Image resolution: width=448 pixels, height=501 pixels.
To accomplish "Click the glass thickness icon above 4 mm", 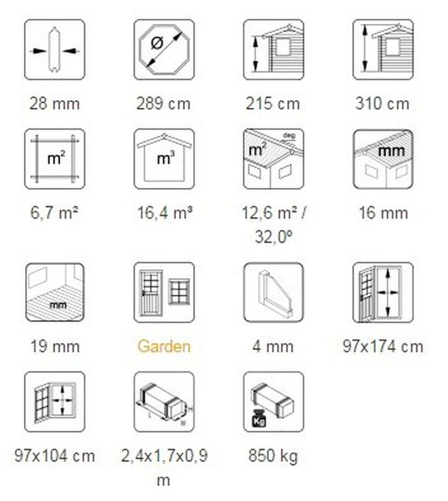I will tap(273, 292).
